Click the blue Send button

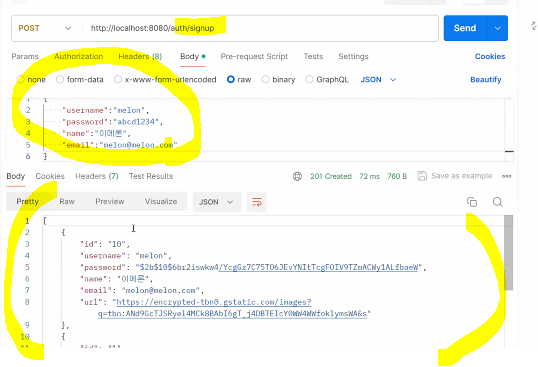[465, 28]
